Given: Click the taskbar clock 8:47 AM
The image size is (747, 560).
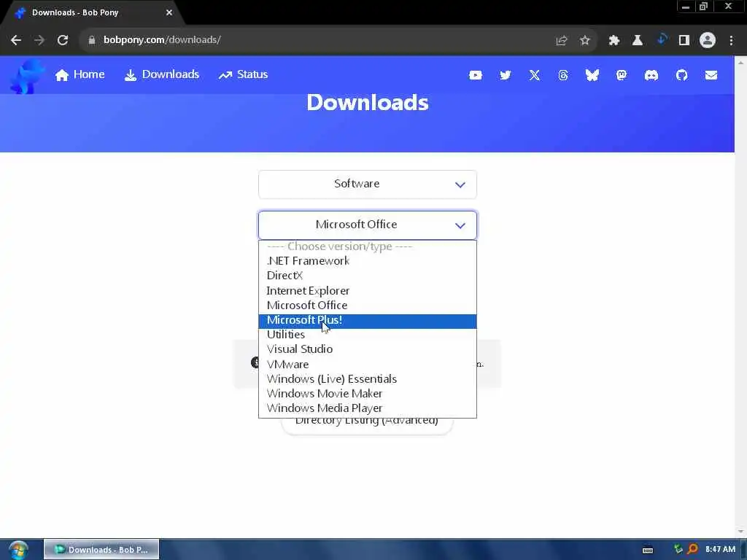Looking at the screenshot, I should pos(720,550).
